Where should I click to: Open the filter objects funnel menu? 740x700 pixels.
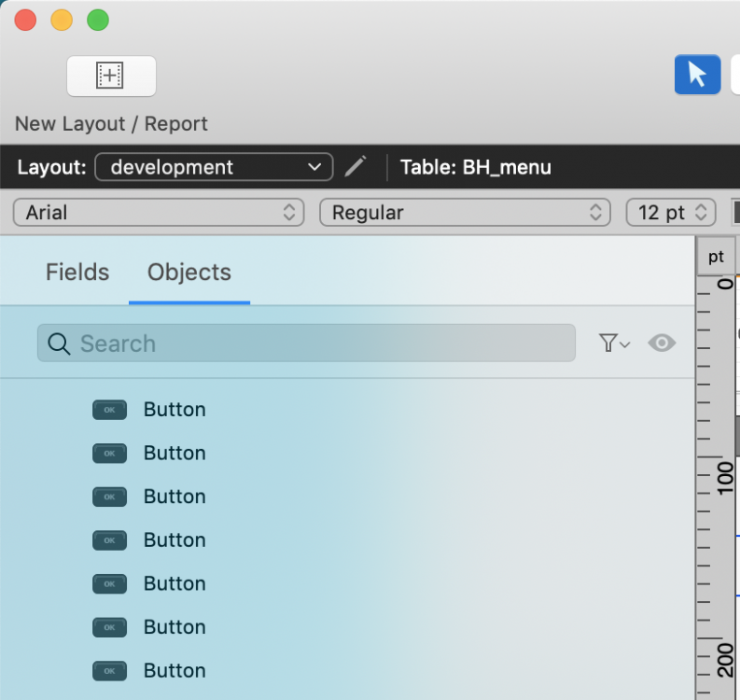click(x=614, y=343)
